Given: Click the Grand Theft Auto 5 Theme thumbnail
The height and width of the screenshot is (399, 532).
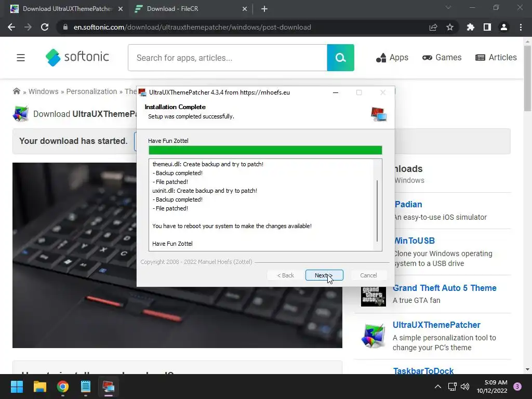Looking at the screenshot, I should pos(373,297).
